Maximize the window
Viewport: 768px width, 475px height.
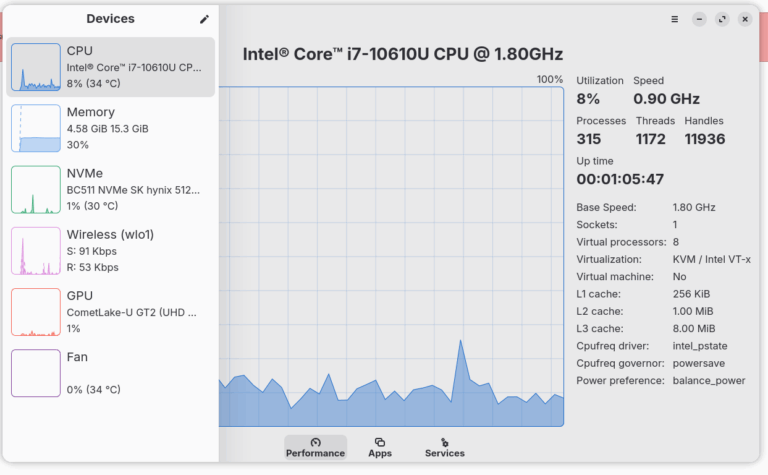click(722, 19)
